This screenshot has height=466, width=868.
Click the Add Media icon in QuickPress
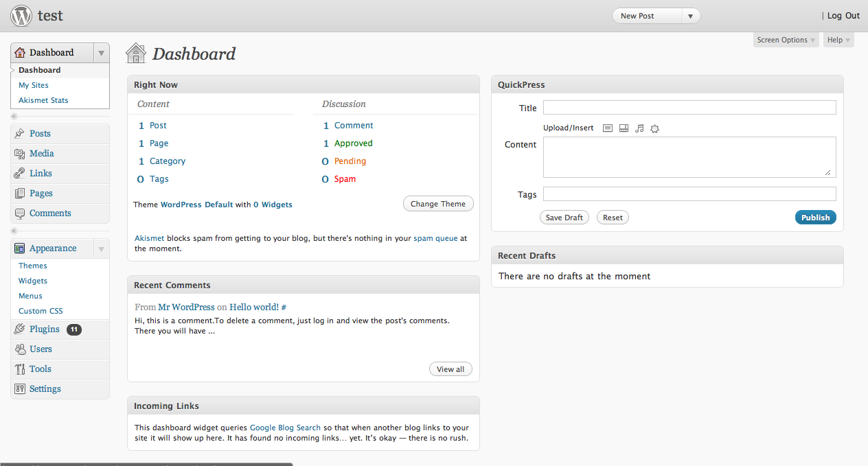(x=654, y=128)
